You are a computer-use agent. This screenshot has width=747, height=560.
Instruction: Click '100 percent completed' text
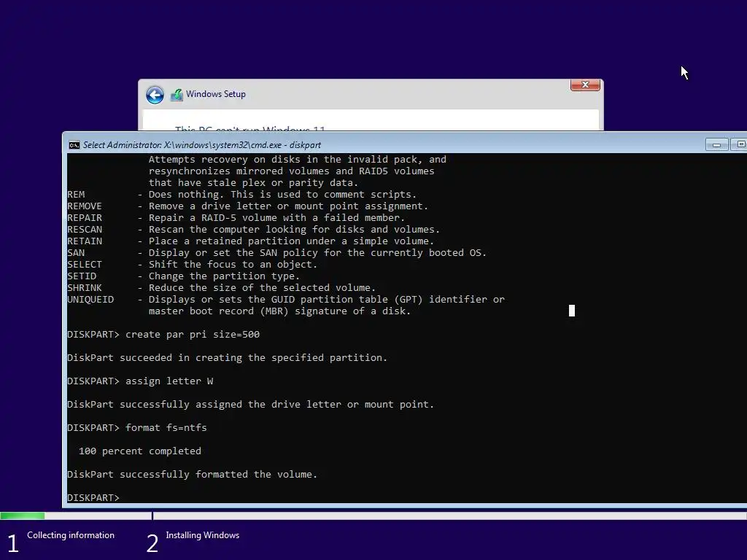[140, 451]
